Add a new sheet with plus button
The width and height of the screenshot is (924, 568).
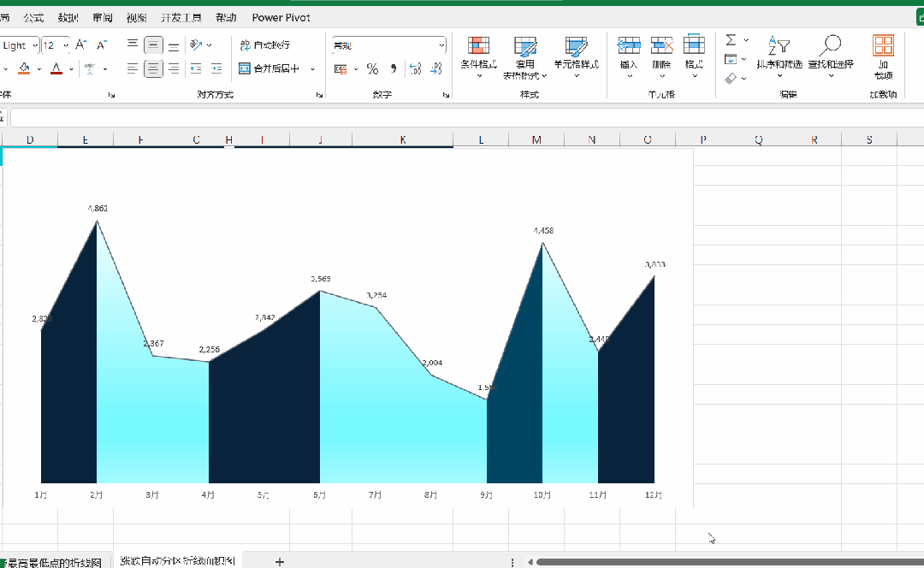[x=280, y=562]
